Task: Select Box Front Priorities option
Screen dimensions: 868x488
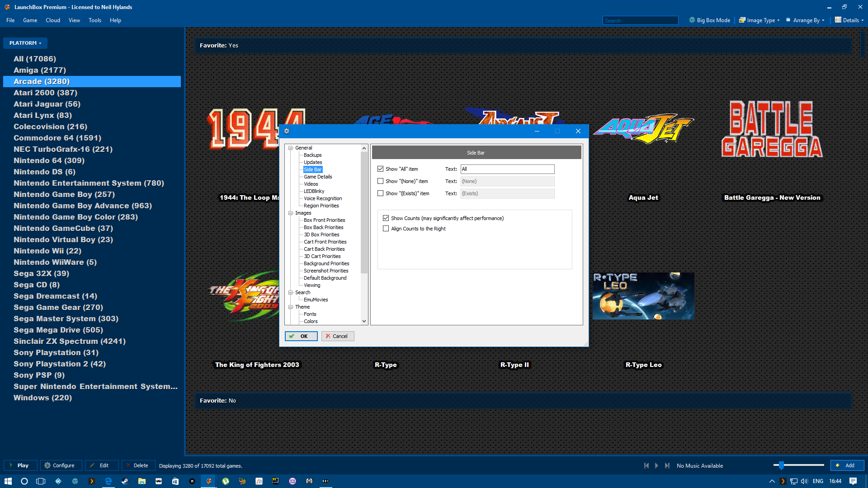Action: (324, 220)
